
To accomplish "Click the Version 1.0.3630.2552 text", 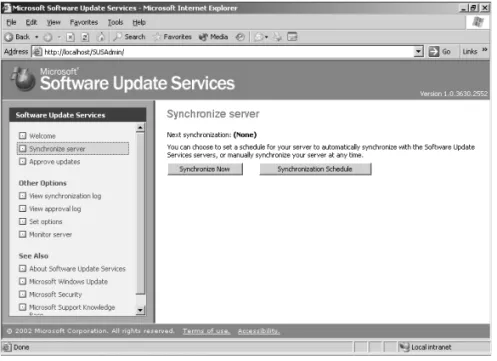I will click(x=454, y=94).
